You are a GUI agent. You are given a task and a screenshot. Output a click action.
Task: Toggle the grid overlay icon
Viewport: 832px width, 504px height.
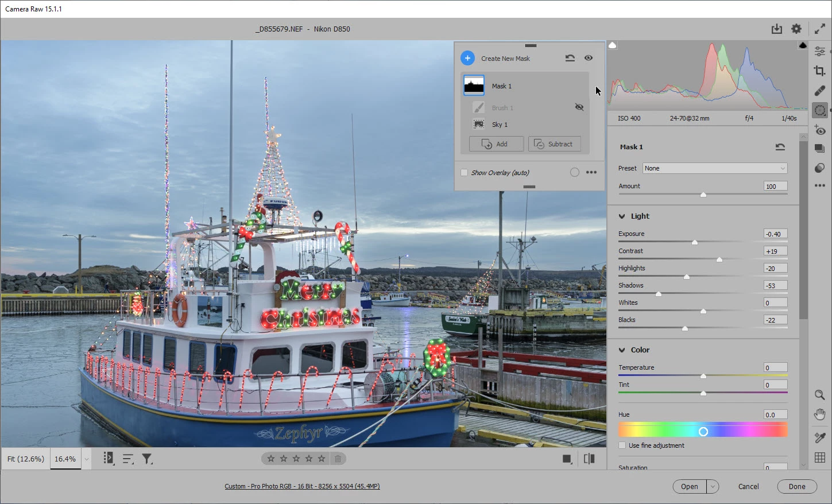[819, 458]
